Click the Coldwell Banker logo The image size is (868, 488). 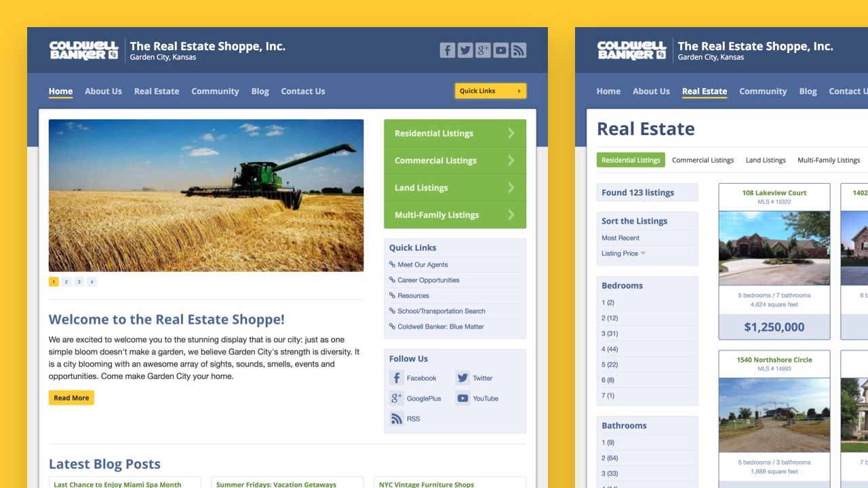pos(83,50)
